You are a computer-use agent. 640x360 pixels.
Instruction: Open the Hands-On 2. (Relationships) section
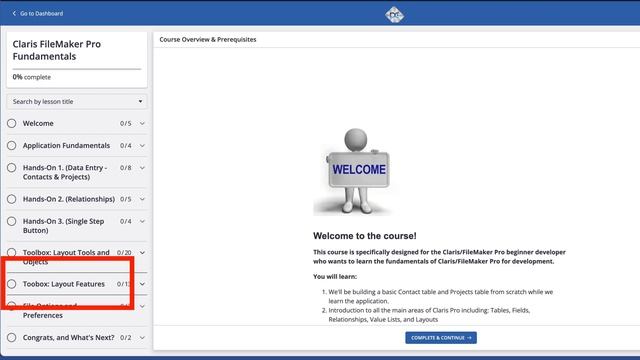69,199
